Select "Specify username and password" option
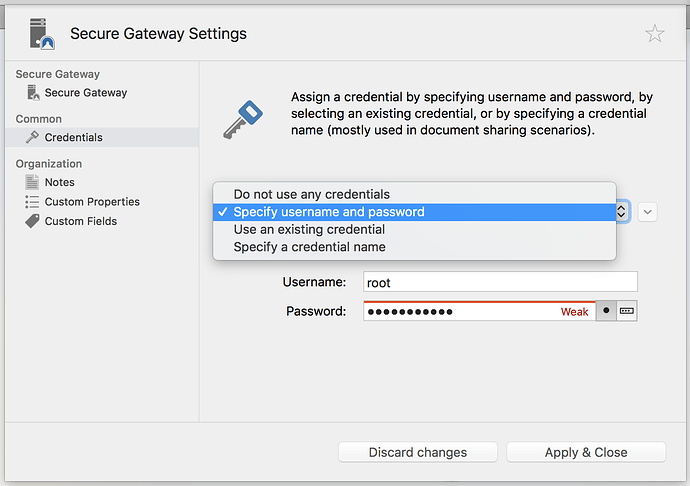This screenshot has height=486, width=690. [x=328, y=212]
